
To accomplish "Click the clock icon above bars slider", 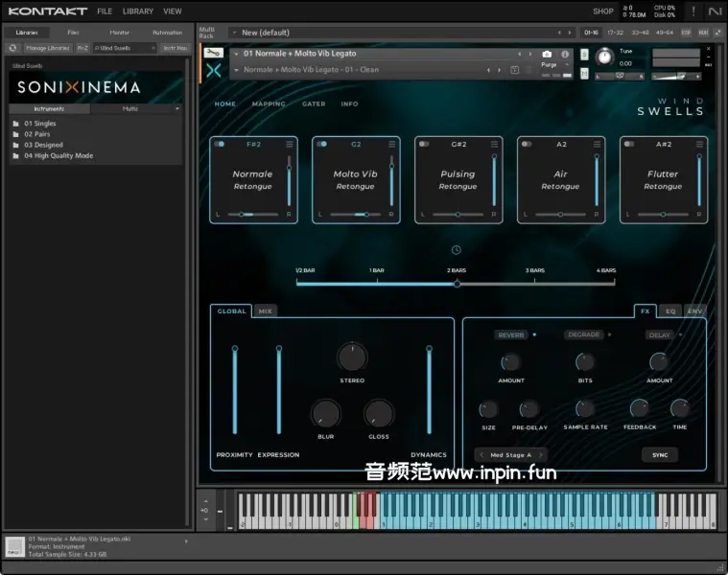I will click(457, 250).
